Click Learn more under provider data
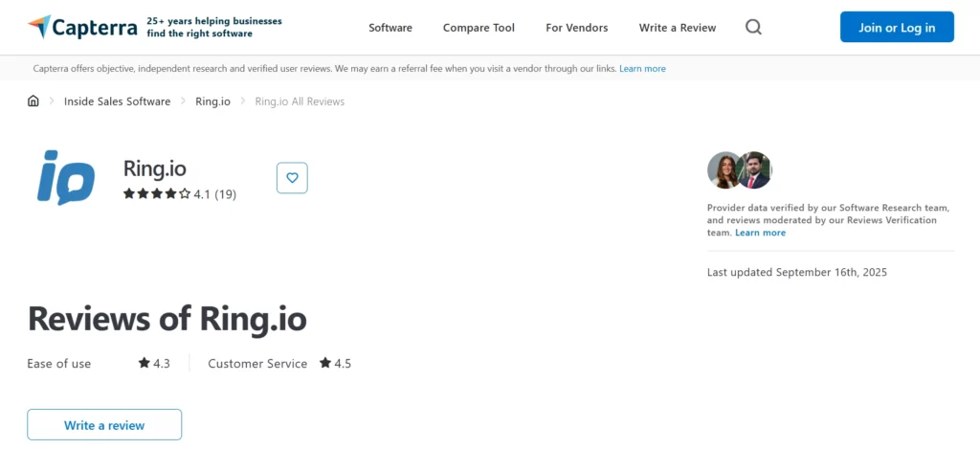Image resolution: width=980 pixels, height=472 pixels. (x=760, y=233)
